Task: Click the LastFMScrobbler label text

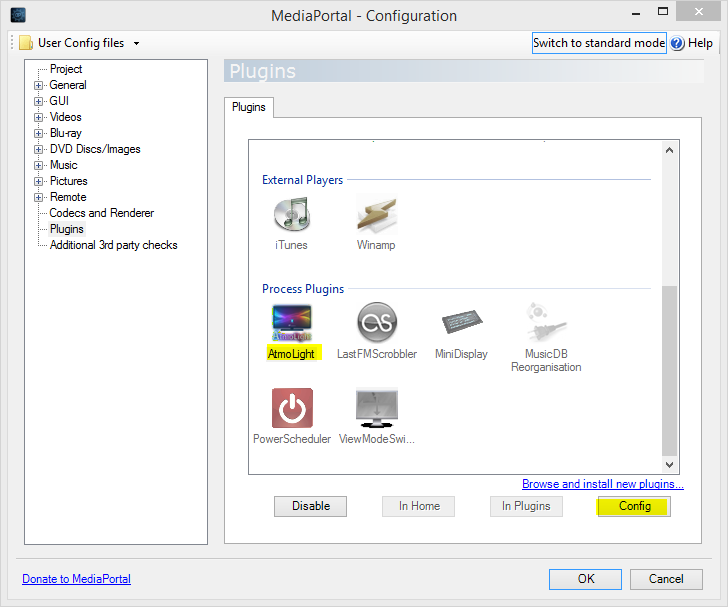Action: 377,354
